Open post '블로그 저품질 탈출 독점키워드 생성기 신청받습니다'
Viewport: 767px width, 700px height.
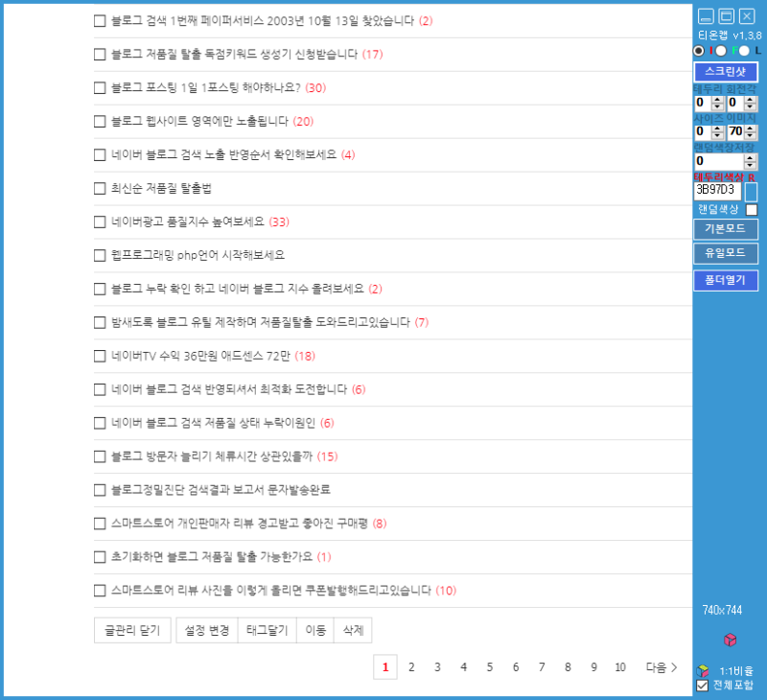pyautogui.click(x=235, y=55)
